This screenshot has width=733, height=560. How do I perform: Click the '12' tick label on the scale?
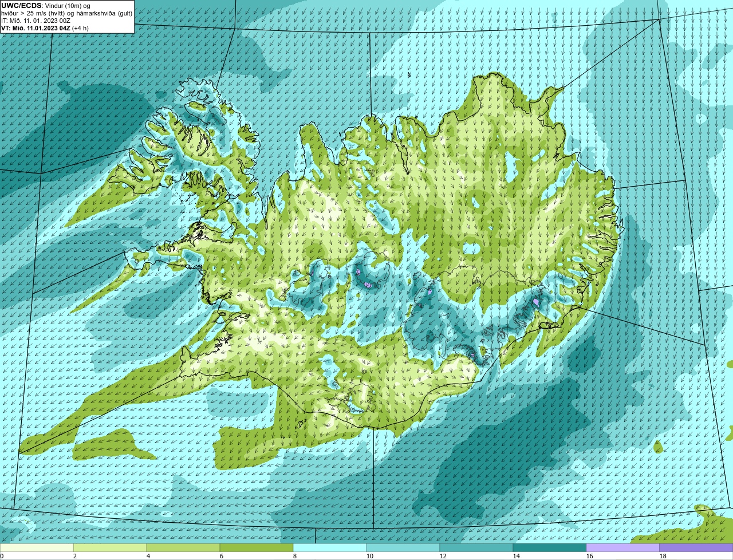pos(443,556)
